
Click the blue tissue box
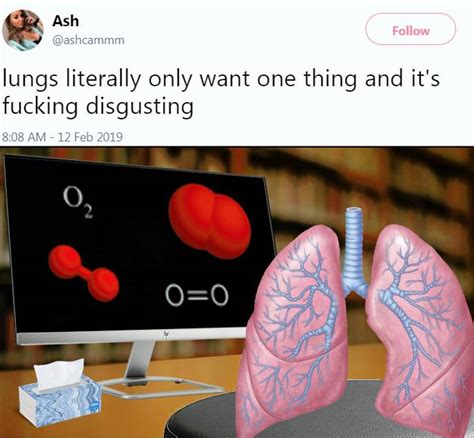click(60, 400)
